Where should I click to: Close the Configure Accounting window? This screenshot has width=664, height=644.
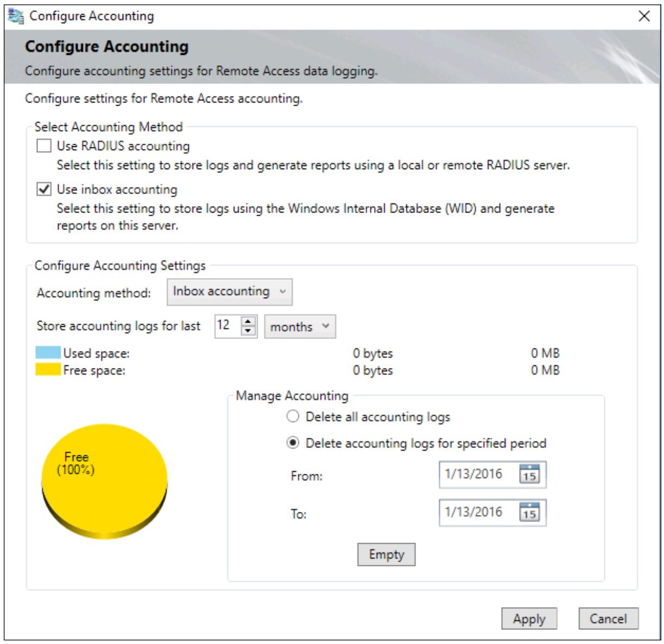tap(644, 16)
